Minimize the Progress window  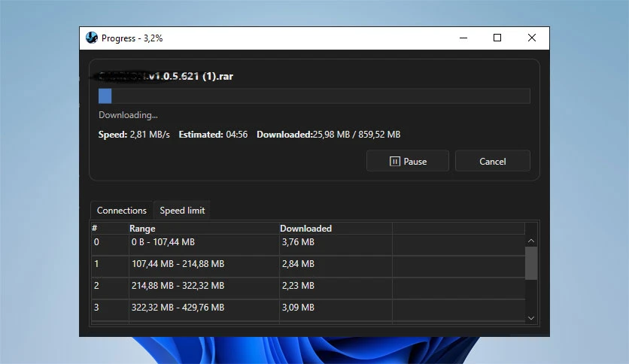tap(463, 38)
